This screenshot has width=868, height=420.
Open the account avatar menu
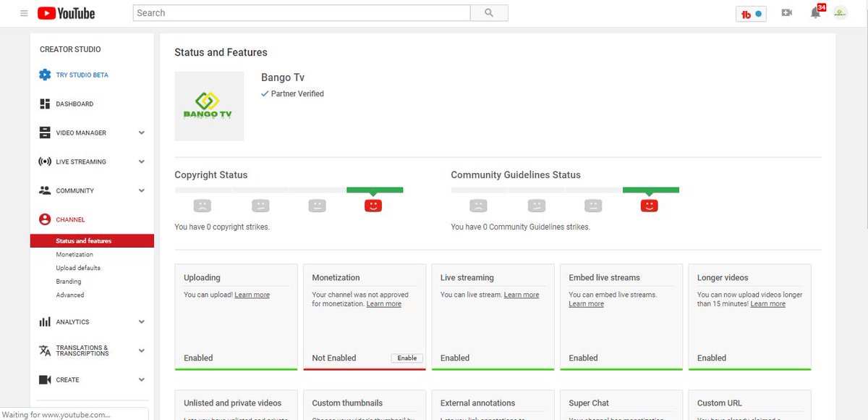tap(840, 13)
